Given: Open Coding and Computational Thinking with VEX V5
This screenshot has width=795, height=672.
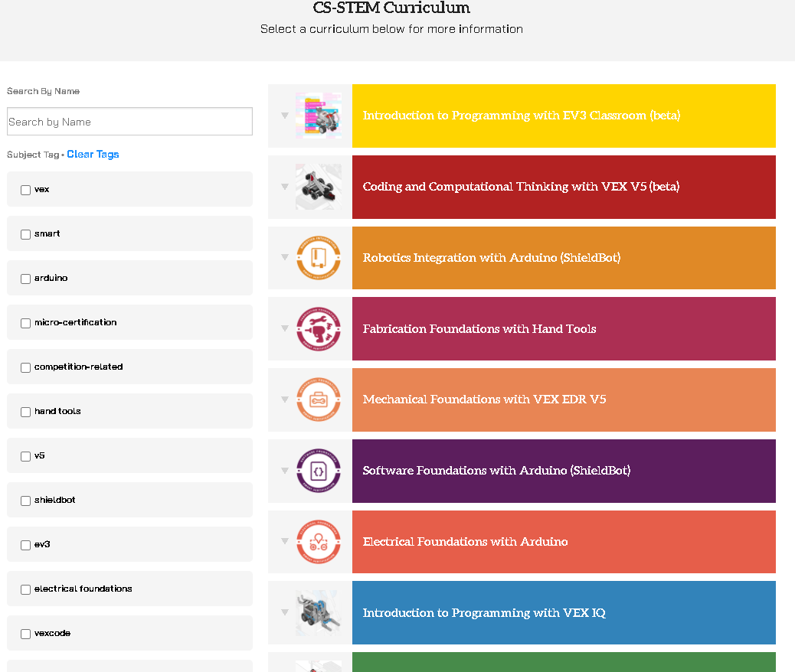Looking at the screenshot, I should [564, 187].
